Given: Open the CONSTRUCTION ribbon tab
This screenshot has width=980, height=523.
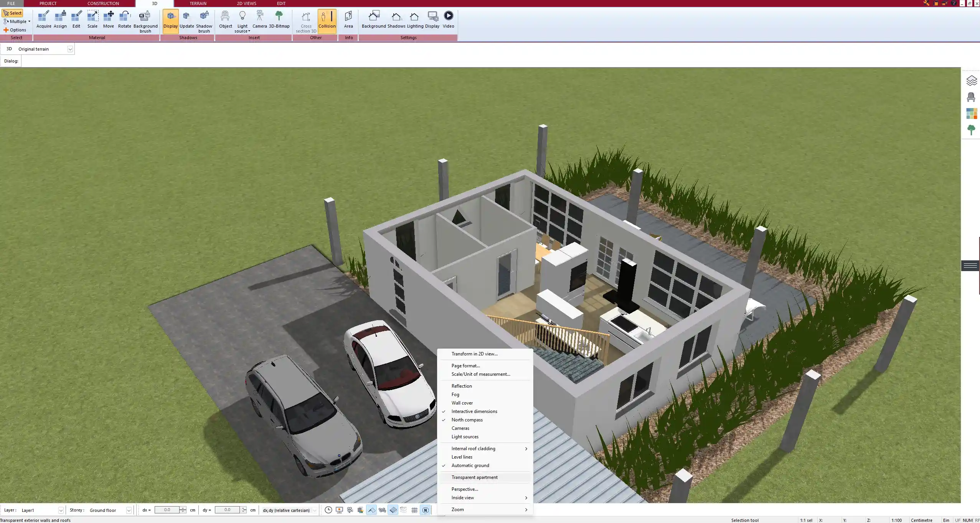Looking at the screenshot, I should (102, 3).
